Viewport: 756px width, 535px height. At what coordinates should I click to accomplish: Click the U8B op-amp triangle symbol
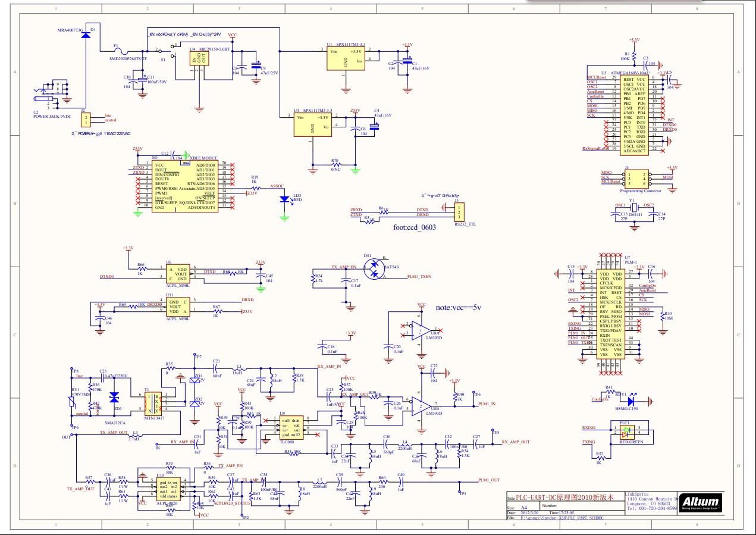coord(421,406)
